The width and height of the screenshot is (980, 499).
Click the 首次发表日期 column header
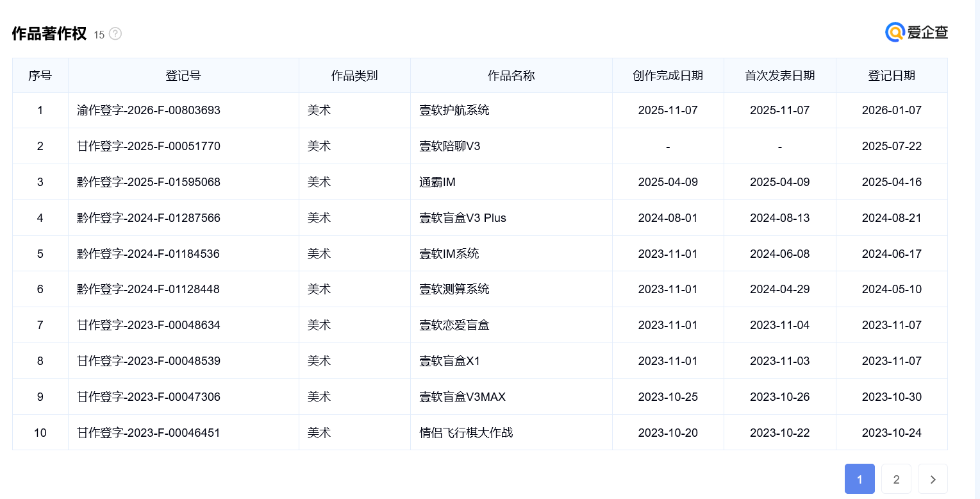coord(779,75)
